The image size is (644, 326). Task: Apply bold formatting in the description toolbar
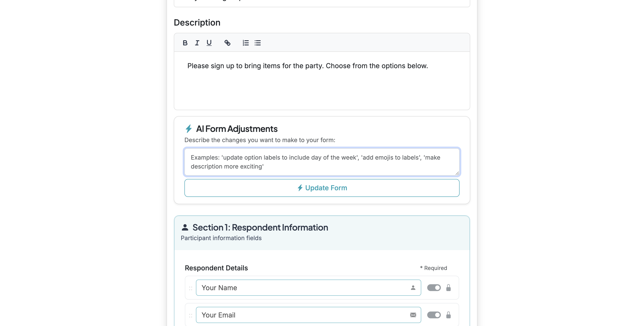(185, 43)
